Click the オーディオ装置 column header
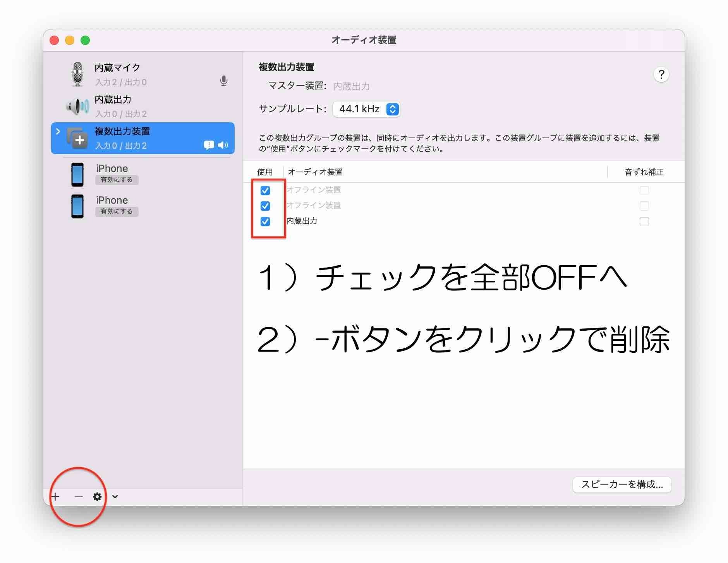This screenshot has height=563, width=728. [315, 172]
